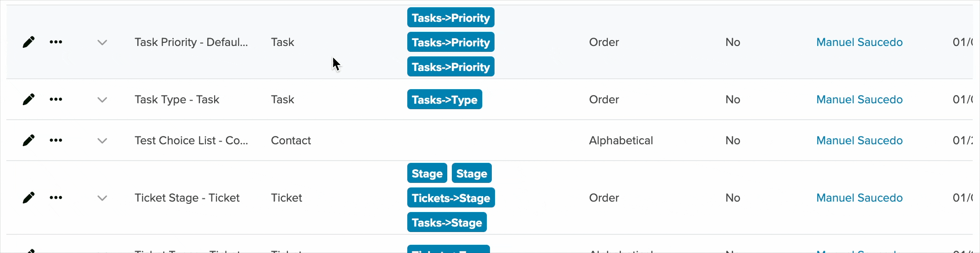Screen dimensions: 980x253
Task: Edit Ticket Stage - Ticket via pencil icon
Action: [x=29, y=197]
